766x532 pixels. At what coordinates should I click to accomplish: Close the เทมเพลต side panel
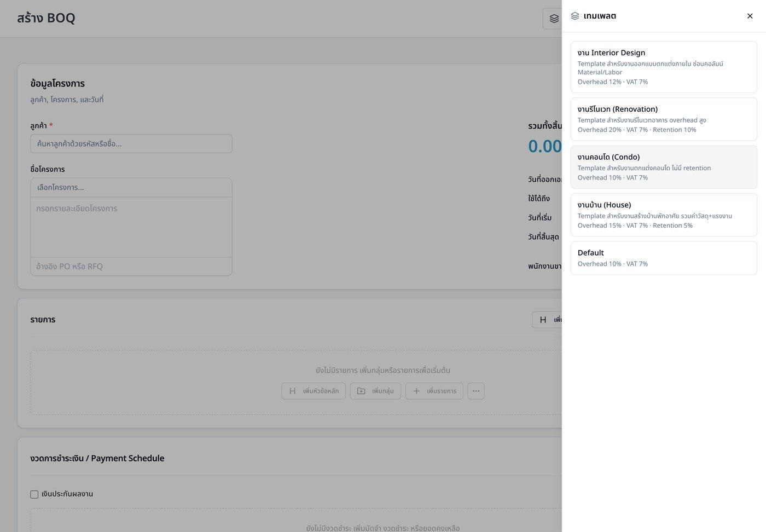pos(750,16)
